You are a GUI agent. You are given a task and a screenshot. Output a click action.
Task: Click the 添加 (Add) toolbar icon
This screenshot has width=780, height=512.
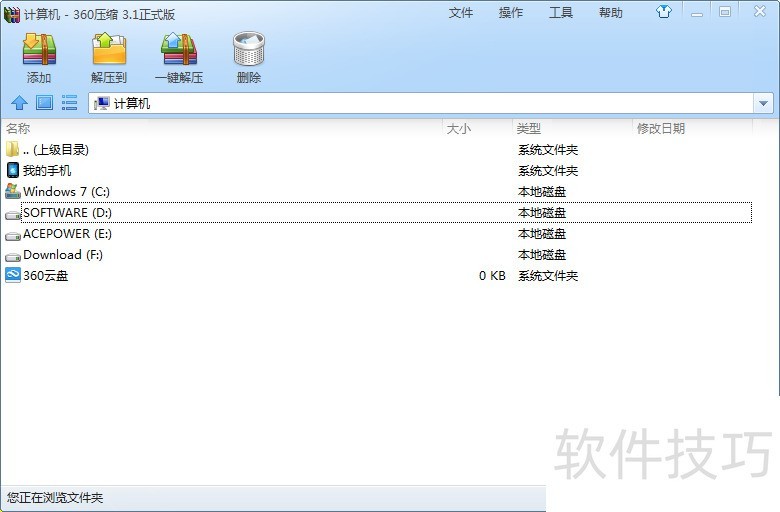click(x=39, y=49)
